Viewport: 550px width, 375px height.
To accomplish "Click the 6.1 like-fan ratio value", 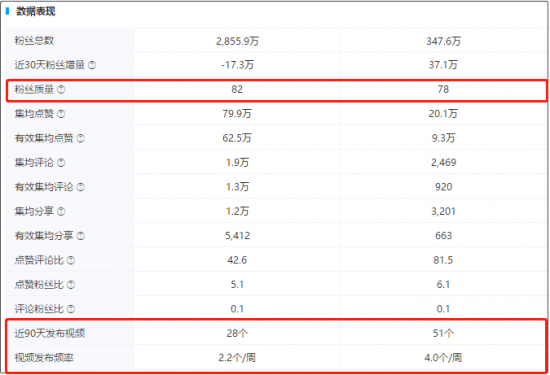I will 443,284.
